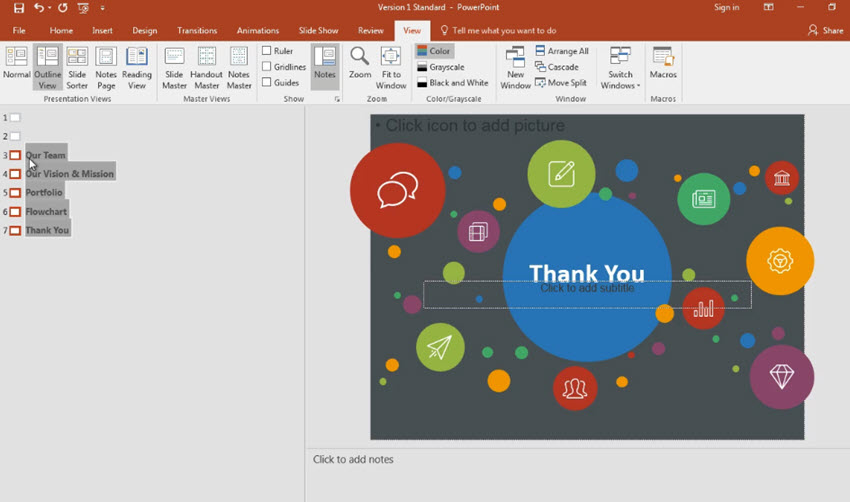The height and width of the screenshot is (502, 850).
Task: Click Cascade windows
Action: 557,67
